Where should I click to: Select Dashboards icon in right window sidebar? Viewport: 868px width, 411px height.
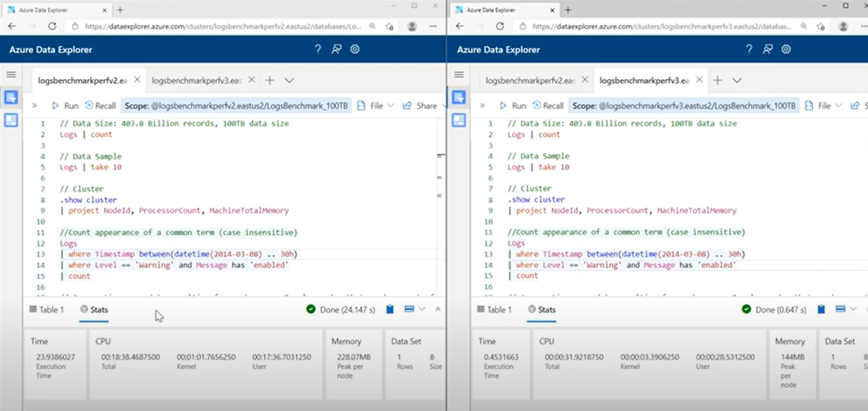[459, 120]
